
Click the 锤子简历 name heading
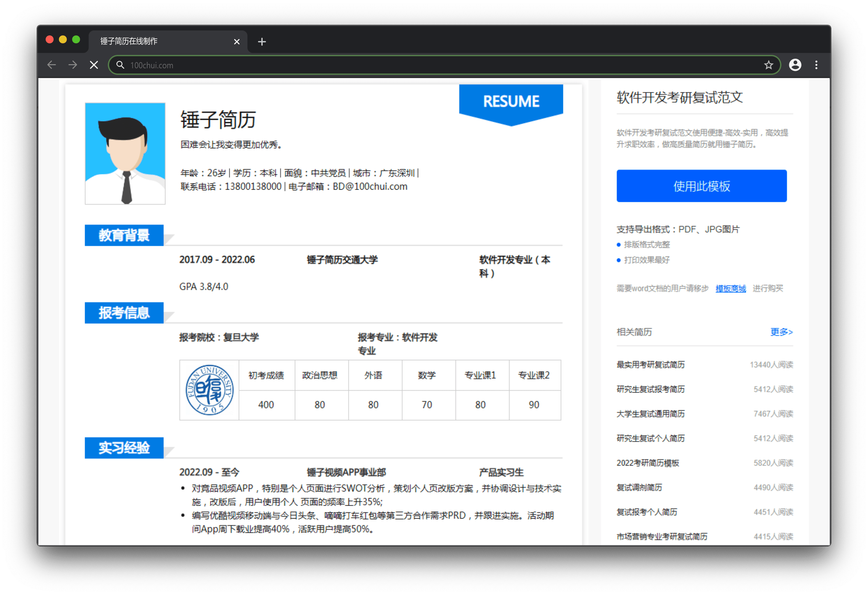pos(218,119)
